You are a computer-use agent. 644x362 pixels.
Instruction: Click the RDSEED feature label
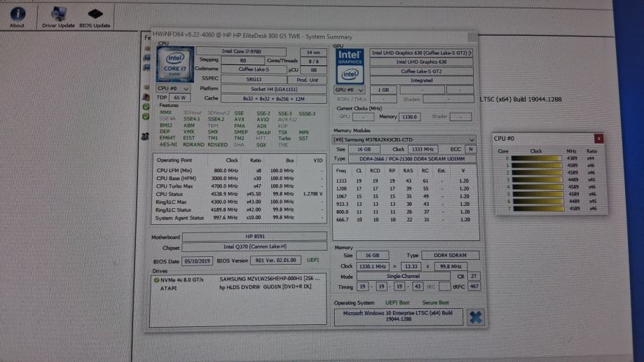click(x=217, y=144)
